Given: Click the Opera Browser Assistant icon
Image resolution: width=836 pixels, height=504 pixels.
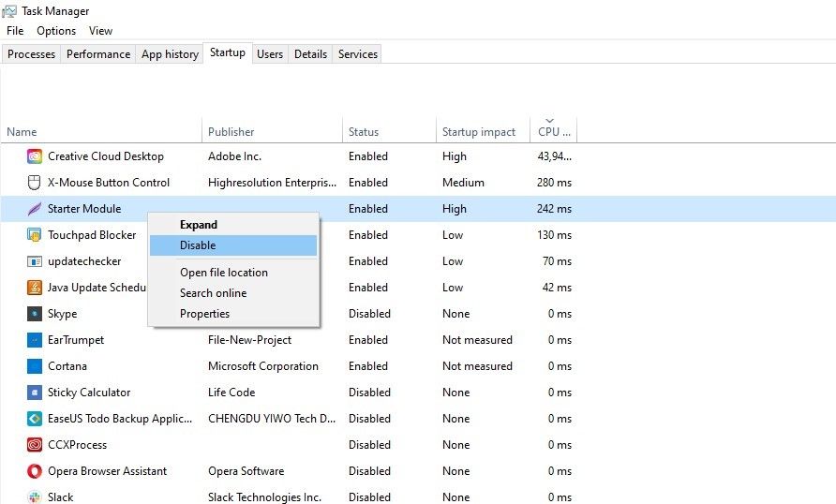Looking at the screenshot, I should 35,471.
